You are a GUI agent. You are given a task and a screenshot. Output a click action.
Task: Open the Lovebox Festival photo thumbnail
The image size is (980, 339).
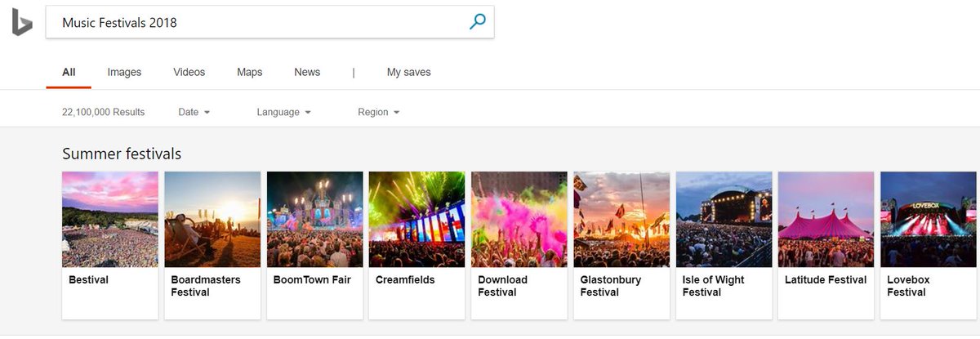[929, 219]
